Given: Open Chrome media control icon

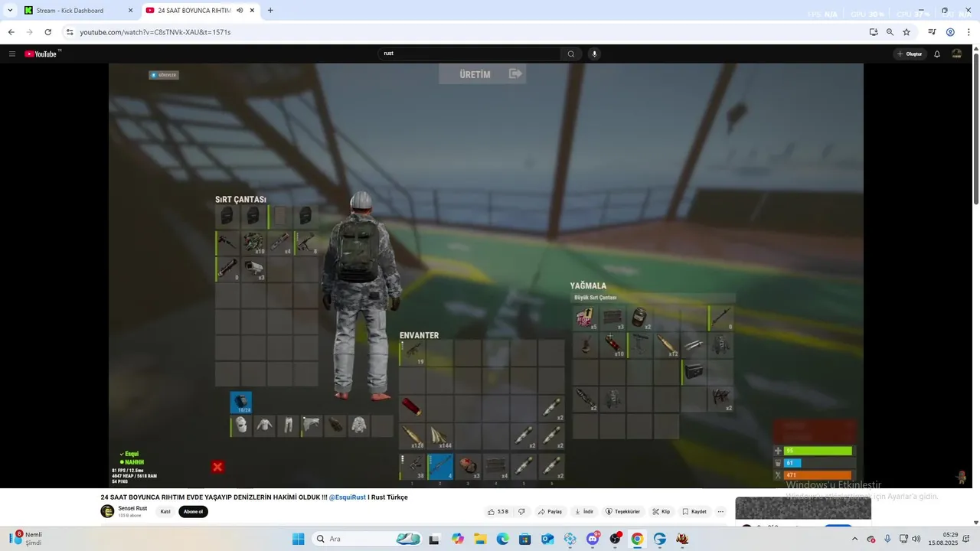Looking at the screenshot, I should (932, 32).
